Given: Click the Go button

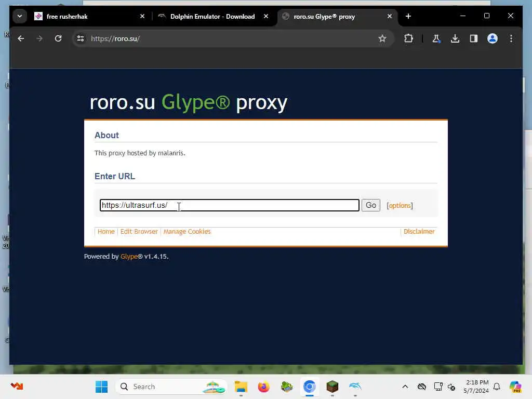Looking at the screenshot, I should pos(370,205).
